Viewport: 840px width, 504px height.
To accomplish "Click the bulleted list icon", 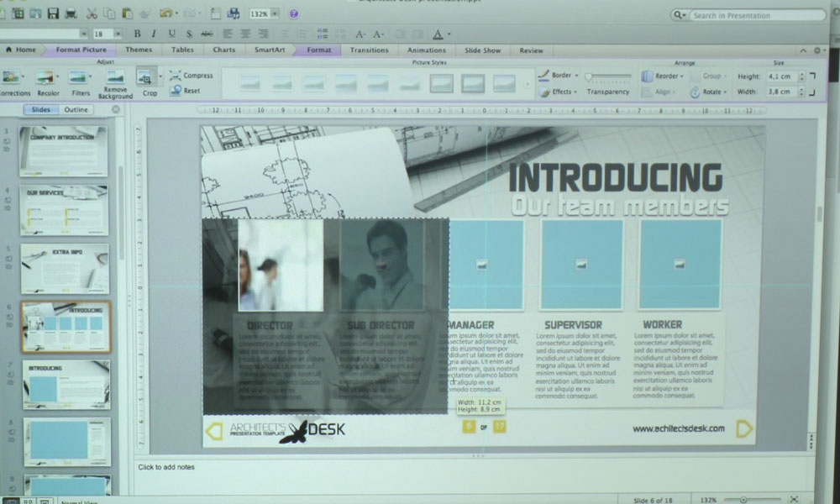I will point(322,34).
